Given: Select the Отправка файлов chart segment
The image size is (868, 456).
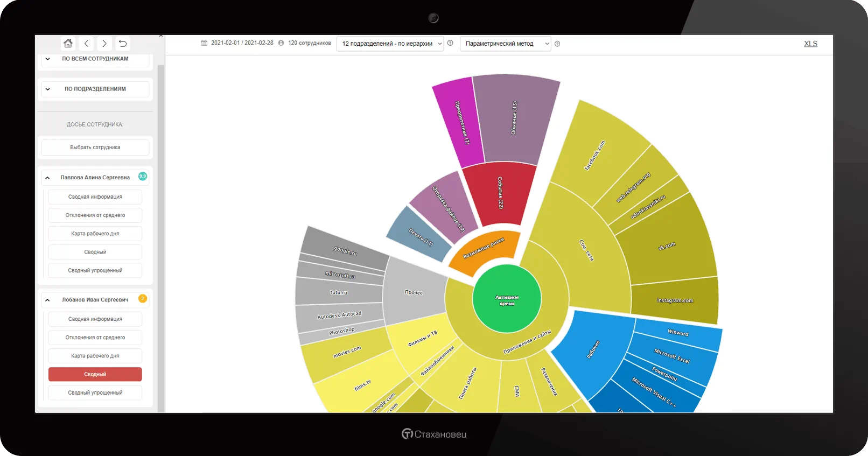Looking at the screenshot, I should (x=445, y=209).
